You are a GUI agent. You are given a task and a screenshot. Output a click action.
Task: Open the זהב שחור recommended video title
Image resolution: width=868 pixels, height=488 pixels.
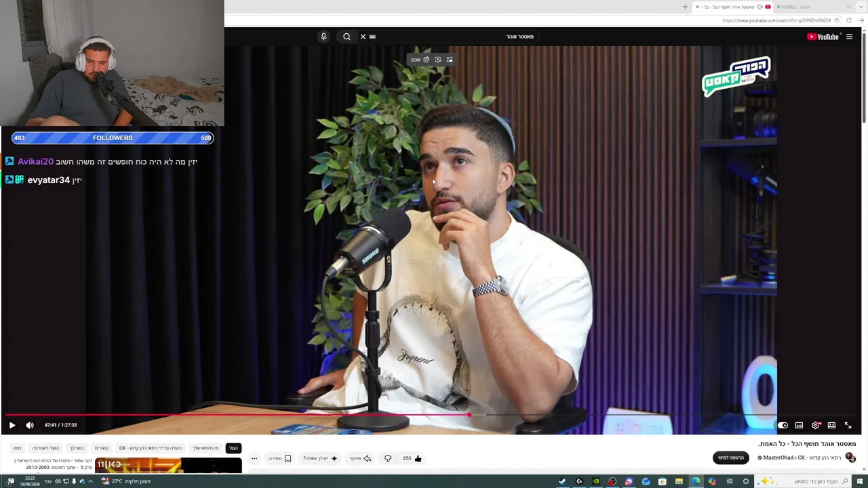53,464
